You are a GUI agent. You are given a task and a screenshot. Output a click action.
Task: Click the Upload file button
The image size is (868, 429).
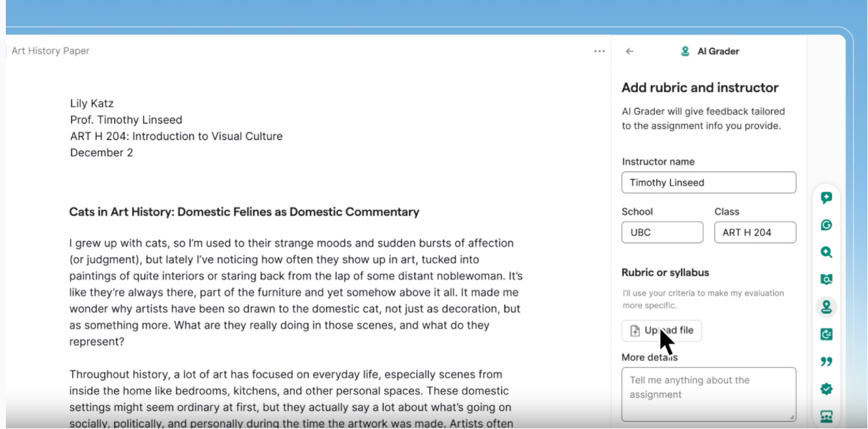coord(661,331)
